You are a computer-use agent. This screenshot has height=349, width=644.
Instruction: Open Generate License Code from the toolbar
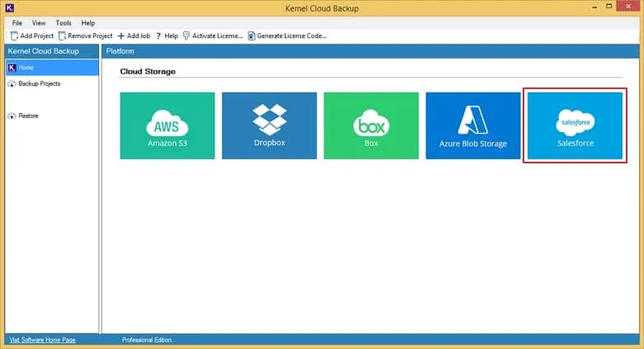(x=286, y=36)
